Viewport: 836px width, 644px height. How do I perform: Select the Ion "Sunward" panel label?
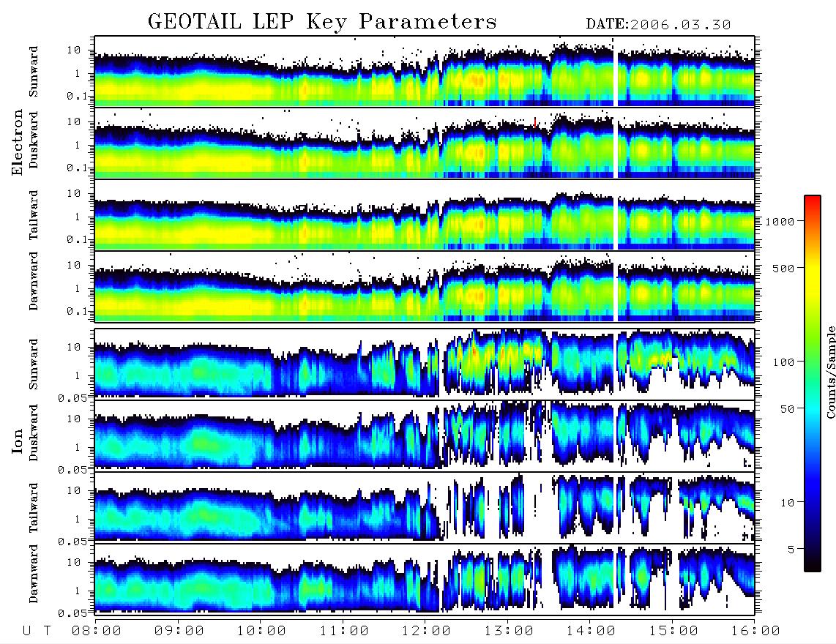[34, 364]
